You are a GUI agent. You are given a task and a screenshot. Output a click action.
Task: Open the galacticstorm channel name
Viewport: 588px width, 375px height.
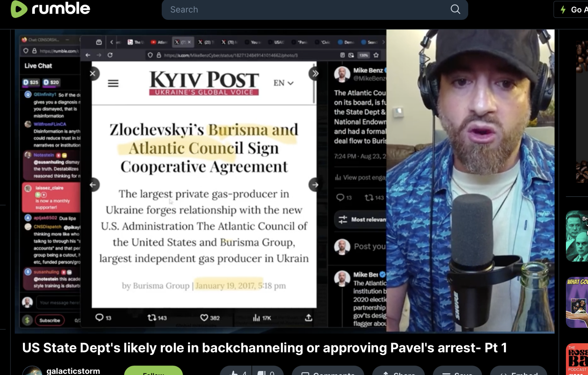click(73, 371)
